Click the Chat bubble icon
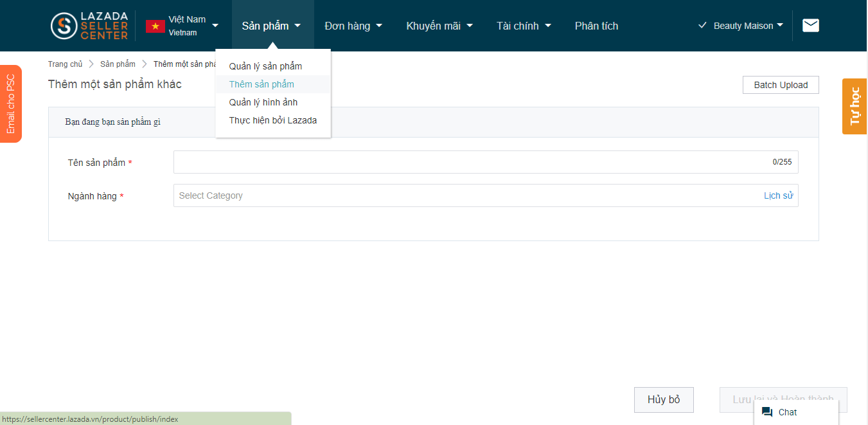 point(767,412)
